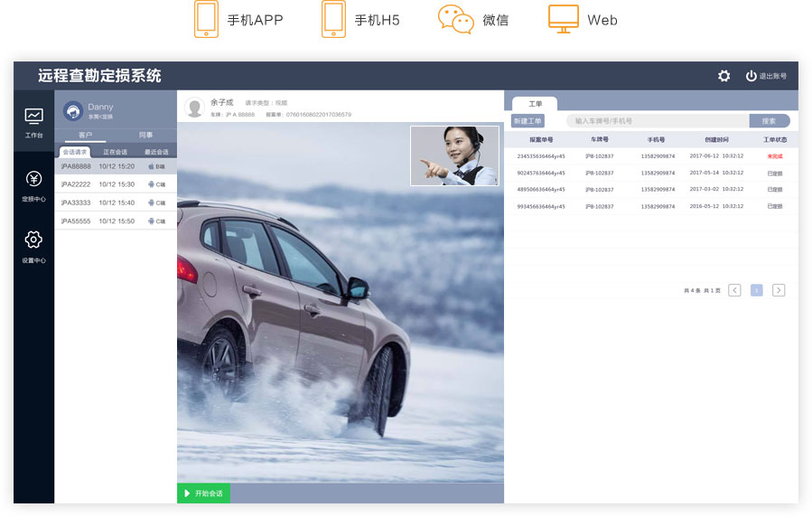Switch to the 正在会话 tab
Image resolution: width=812 pixels, height=517 pixels.
coord(115,152)
